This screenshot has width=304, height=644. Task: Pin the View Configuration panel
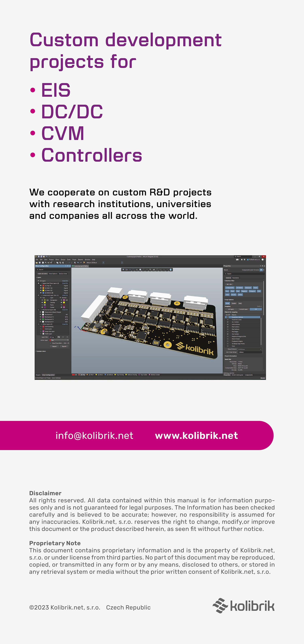(68, 266)
